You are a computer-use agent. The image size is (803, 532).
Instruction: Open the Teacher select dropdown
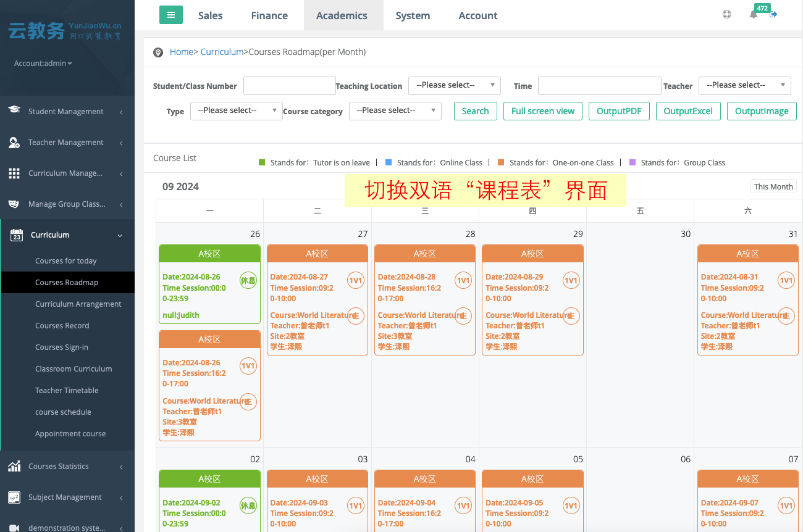tap(744, 85)
